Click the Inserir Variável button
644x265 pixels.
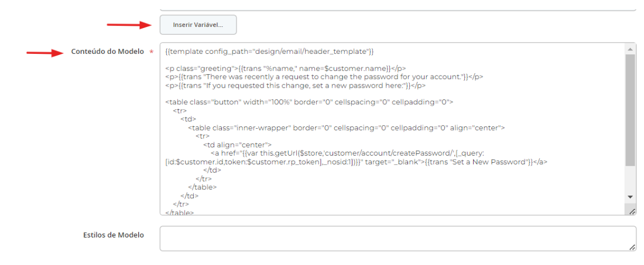pyautogui.click(x=198, y=25)
